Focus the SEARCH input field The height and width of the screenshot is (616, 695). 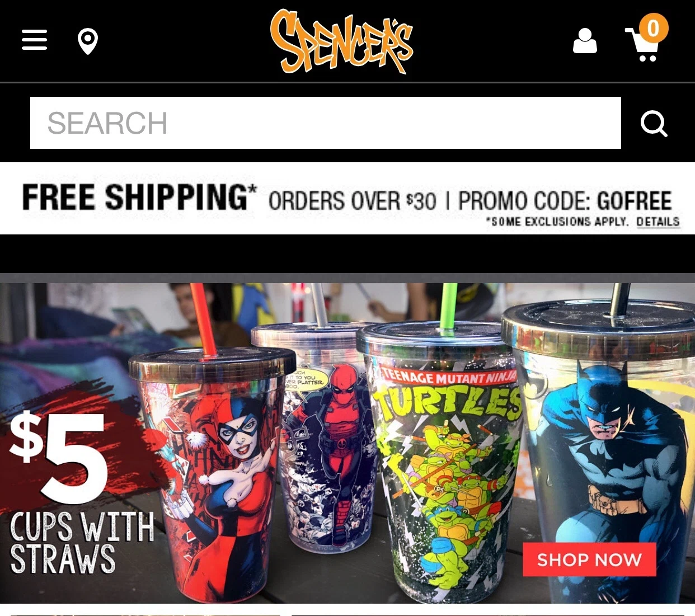point(326,123)
